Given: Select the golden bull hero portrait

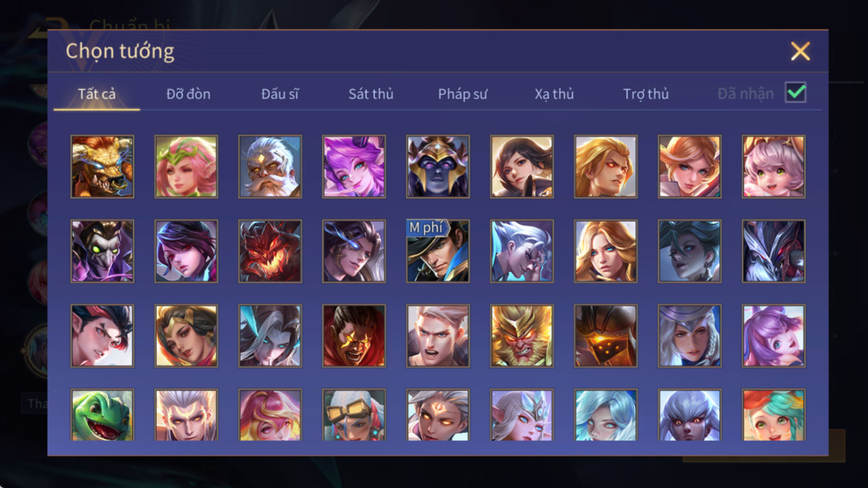Looking at the screenshot, I should (x=102, y=166).
